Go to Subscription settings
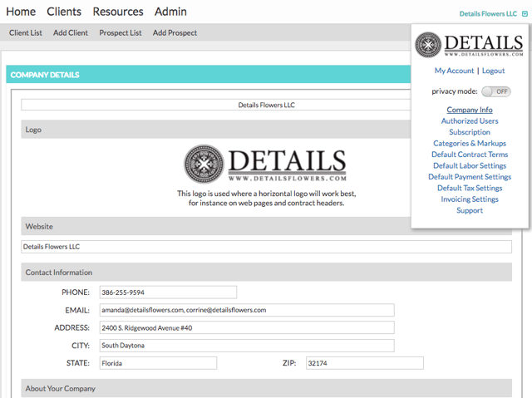Image resolution: width=532 pixels, height=398 pixels. point(470,132)
